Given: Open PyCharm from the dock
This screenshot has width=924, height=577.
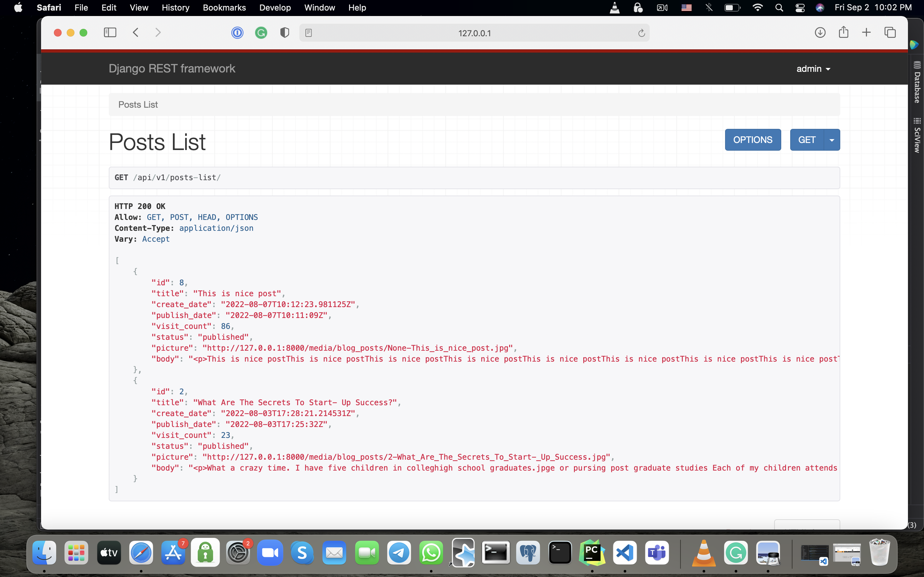Looking at the screenshot, I should (592, 553).
